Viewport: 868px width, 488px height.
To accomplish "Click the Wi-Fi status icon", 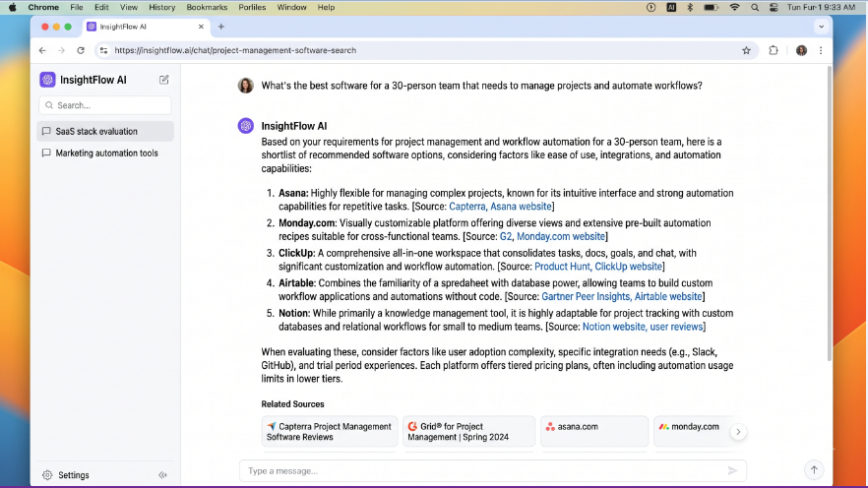I will [734, 7].
